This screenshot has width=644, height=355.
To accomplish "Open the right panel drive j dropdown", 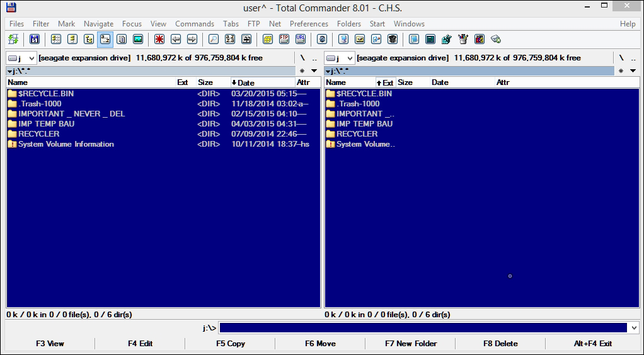I will tap(339, 58).
